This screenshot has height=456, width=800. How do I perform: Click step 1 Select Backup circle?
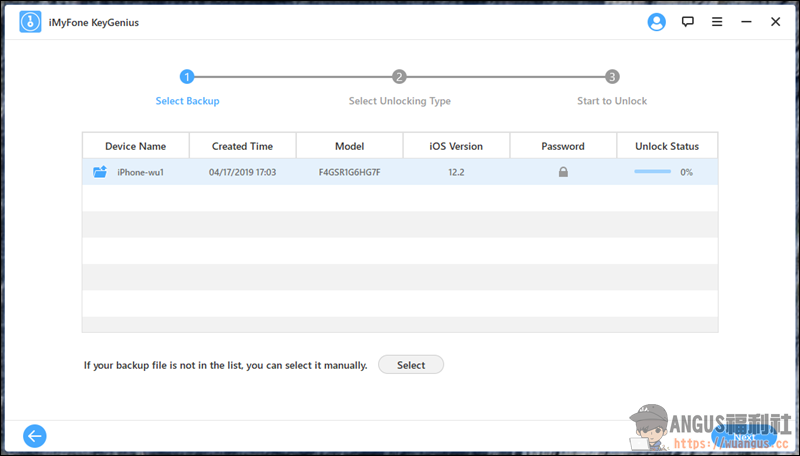click(x=187, y=76)
